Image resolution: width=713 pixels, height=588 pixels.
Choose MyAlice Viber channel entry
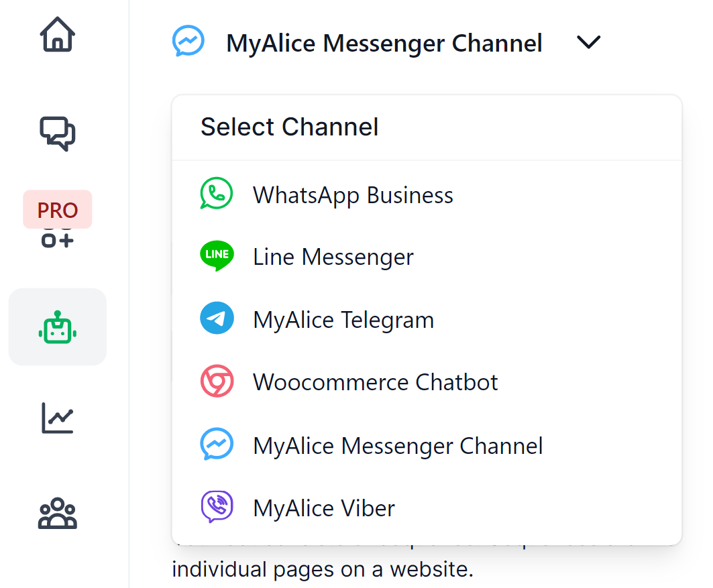[x=323, y=508]
